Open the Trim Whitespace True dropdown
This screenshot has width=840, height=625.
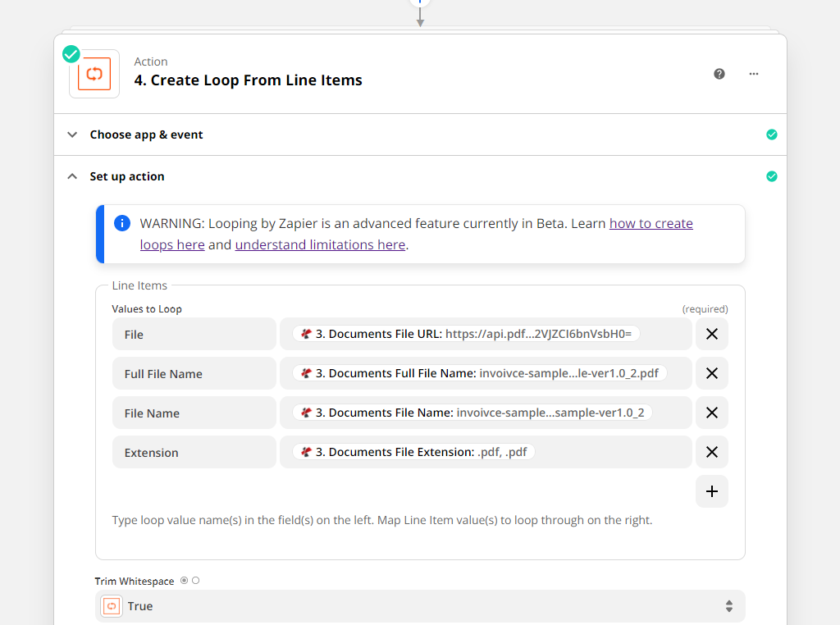coord(420,606)
